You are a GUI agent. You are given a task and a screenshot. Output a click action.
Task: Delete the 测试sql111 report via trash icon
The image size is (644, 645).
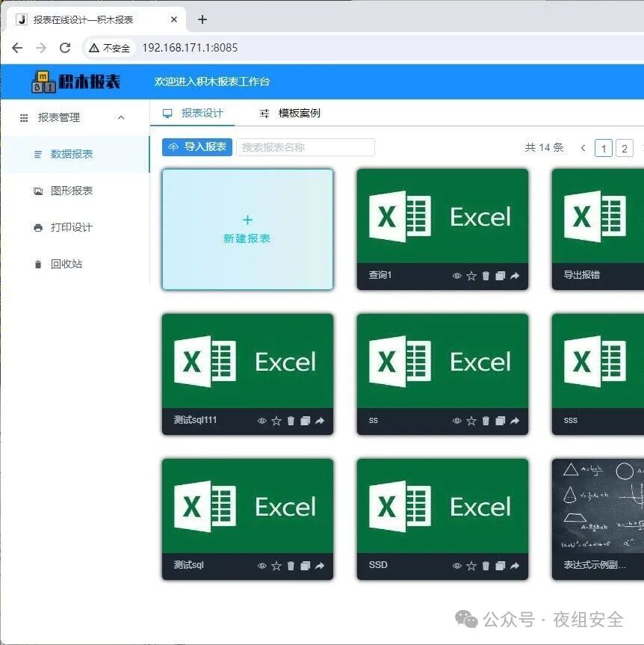[291, 420]
